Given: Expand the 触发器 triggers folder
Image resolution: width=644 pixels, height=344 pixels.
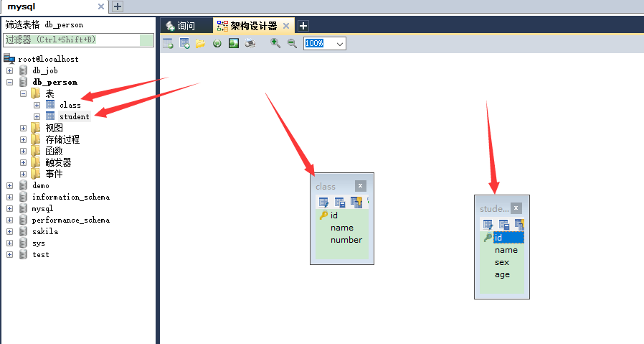Looking at the screenshot, I should pyautogui.click(x=23, y=162).
